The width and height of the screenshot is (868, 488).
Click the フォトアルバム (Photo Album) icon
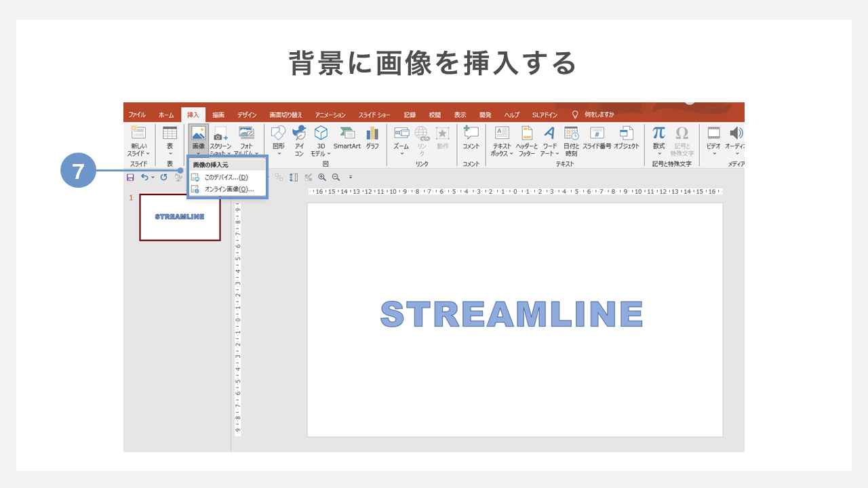tap(246, 133)
